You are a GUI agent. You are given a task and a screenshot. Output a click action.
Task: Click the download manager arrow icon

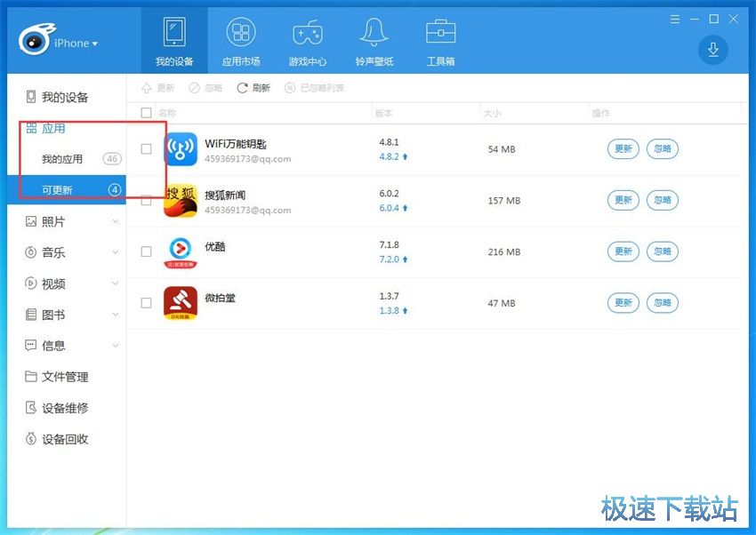tap(713, 50)
